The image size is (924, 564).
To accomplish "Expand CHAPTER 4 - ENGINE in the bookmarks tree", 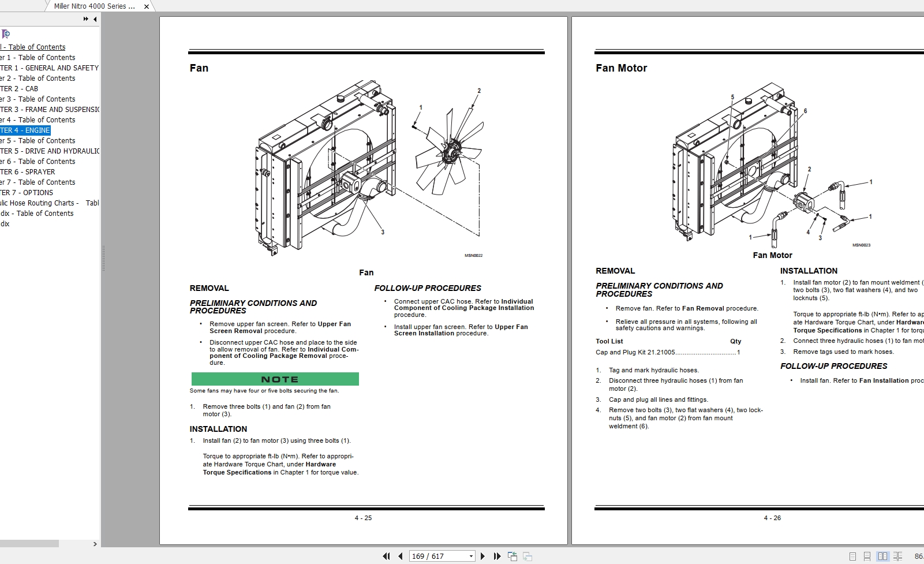I will coord(24,130).
